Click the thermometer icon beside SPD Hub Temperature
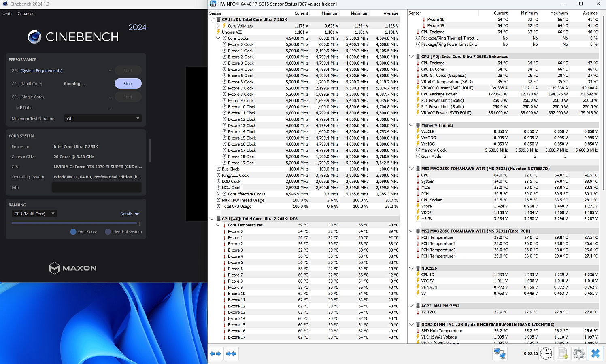Screen dimensions: 606x364 click(418, 331)
